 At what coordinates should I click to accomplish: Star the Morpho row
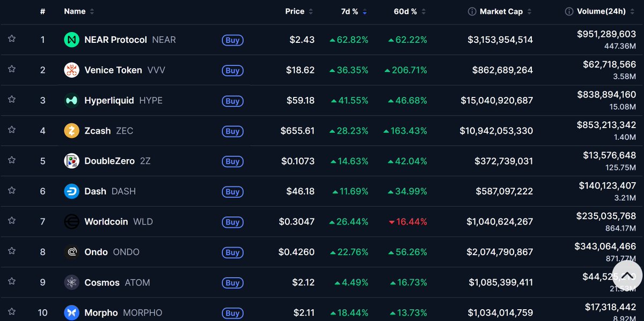(11, 312)
